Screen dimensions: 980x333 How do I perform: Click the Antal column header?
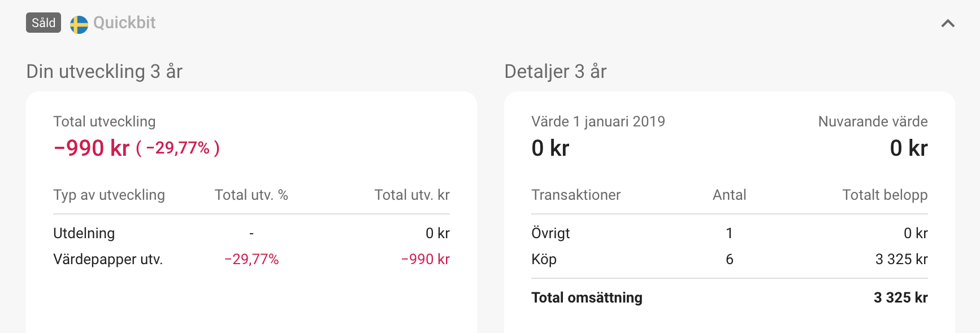tap(730, 195)
